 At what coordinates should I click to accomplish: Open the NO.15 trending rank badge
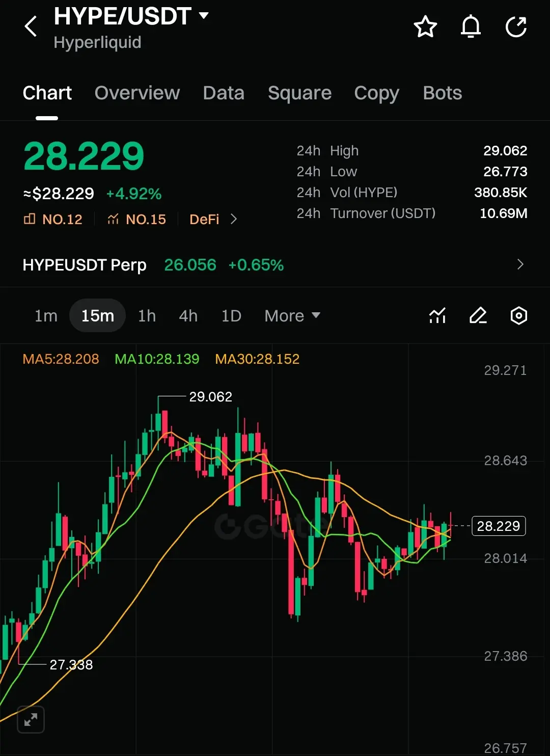click(136, 220)
